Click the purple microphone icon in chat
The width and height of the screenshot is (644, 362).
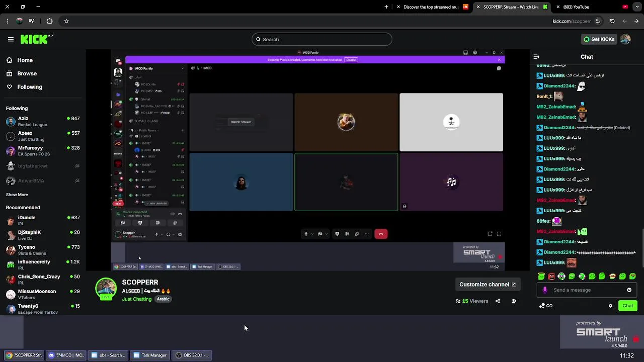[545, 290]
